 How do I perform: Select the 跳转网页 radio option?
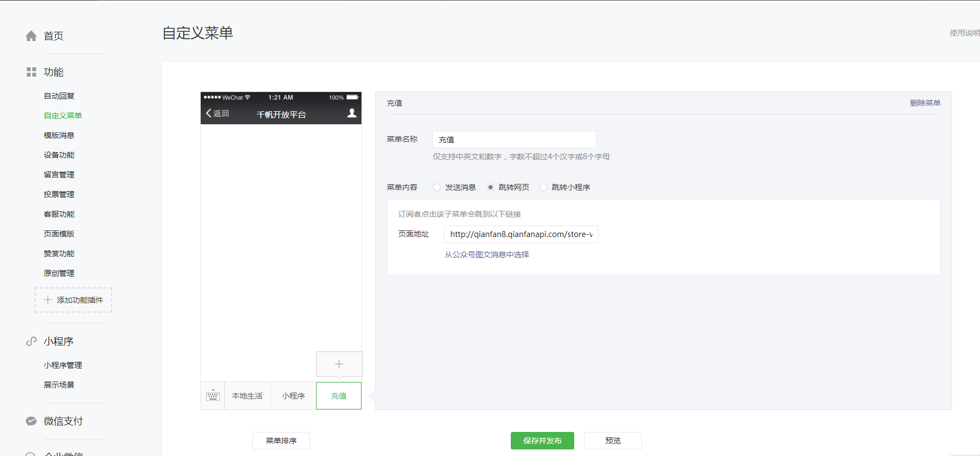tap(491, 187)
